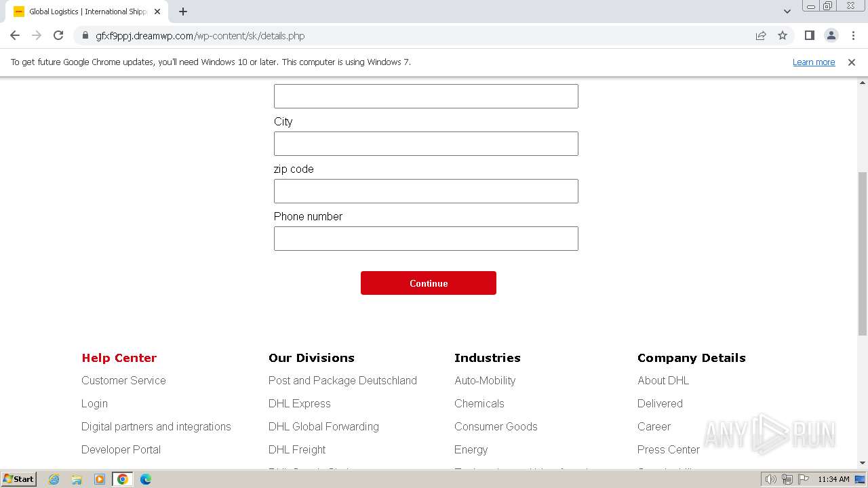
Task: Focus the zip code input field
Action: click(426, 191)
